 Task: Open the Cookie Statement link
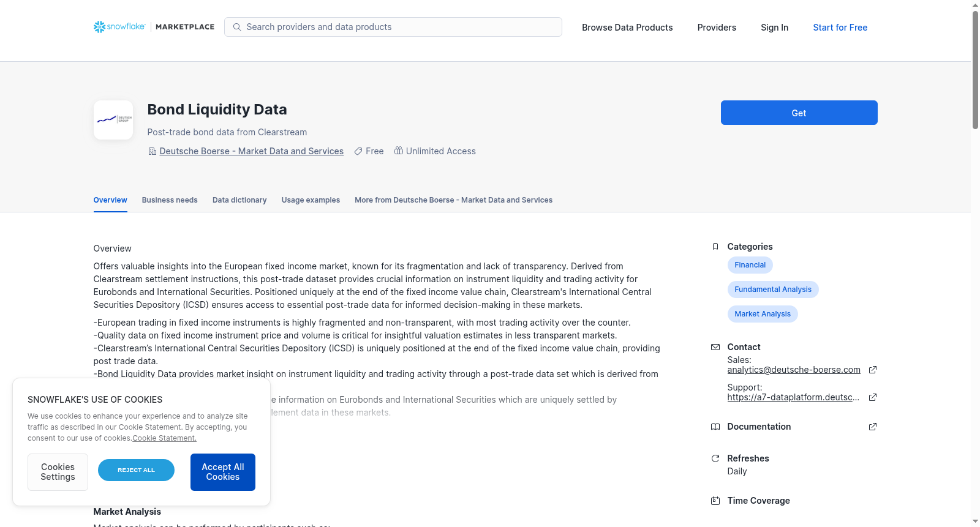[x=165, y=438]
